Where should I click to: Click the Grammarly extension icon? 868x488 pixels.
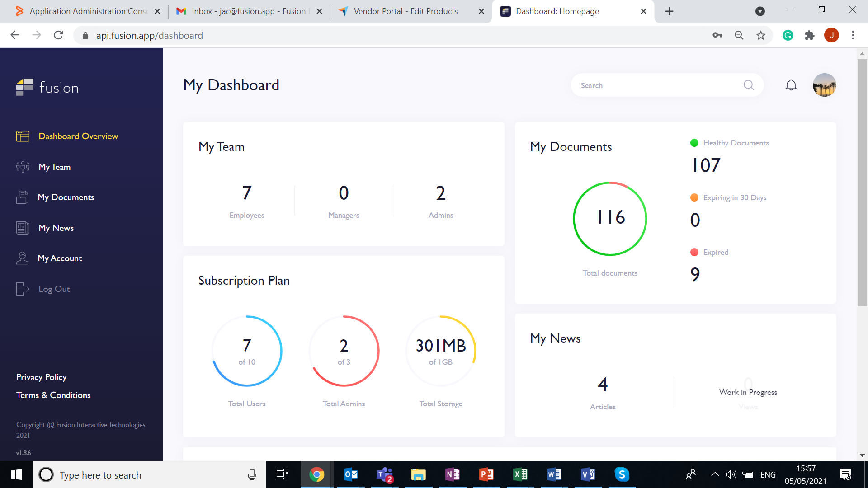click(x=788, y=35)
